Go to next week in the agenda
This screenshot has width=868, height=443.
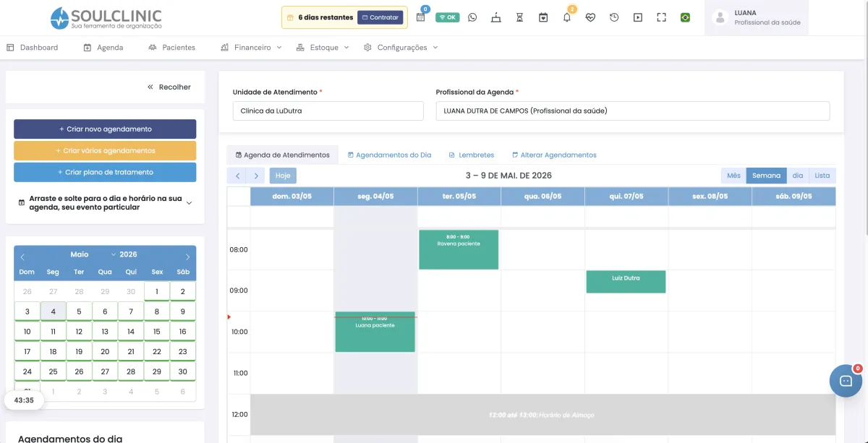[255, 176]
